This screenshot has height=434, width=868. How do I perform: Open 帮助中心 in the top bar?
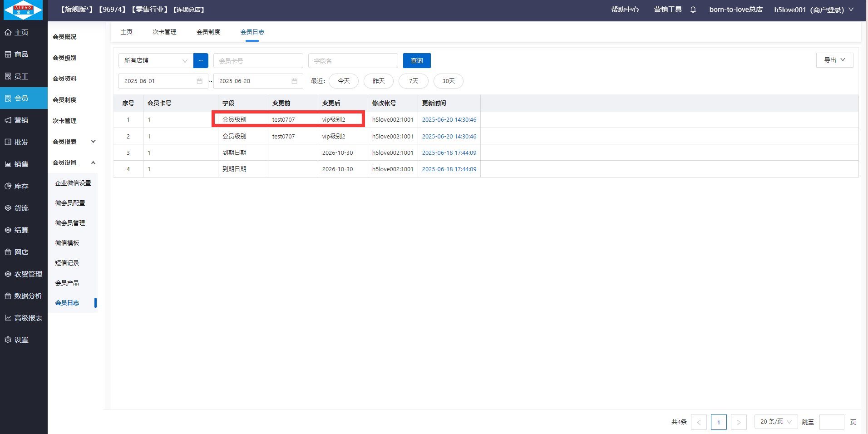click(x=625, y=10)
